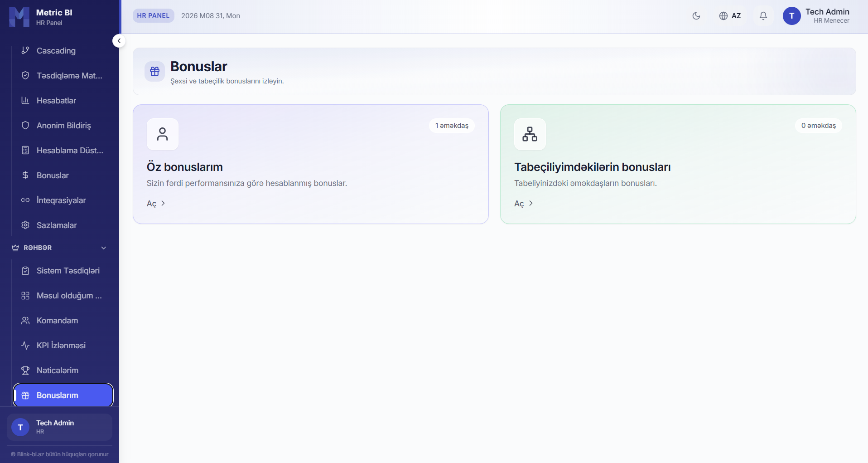Click the KPI İzlənməsi activity icon
The height and width of the screenshot is (463, 868).
25,345
